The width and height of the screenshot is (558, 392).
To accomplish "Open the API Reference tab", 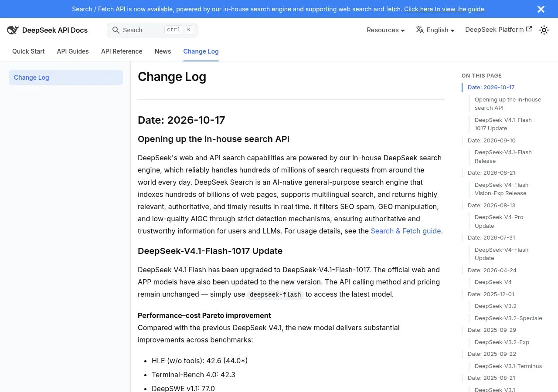I will click(x=122, y=51).
